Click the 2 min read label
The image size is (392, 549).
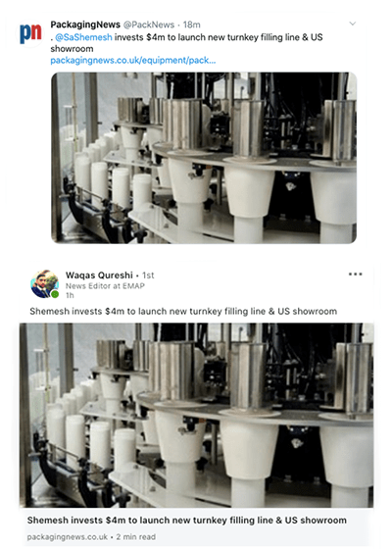(x=136, y=537)
